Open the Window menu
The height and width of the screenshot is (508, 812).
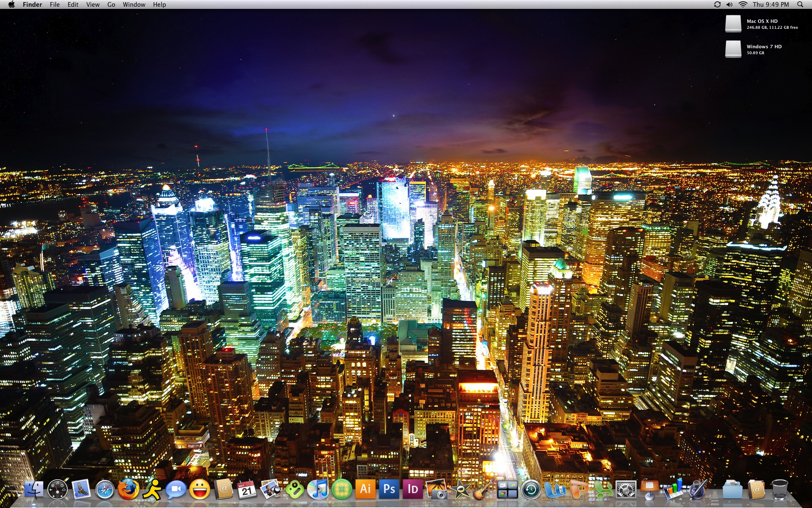[134, 4]
